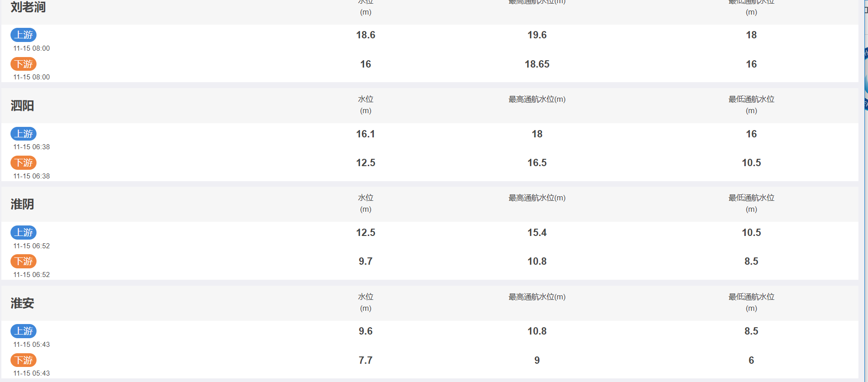Viewport: 868px width, 382px height.
Task: Select the blue 上游 badge for 泗阳
Action: pos(23,134)
